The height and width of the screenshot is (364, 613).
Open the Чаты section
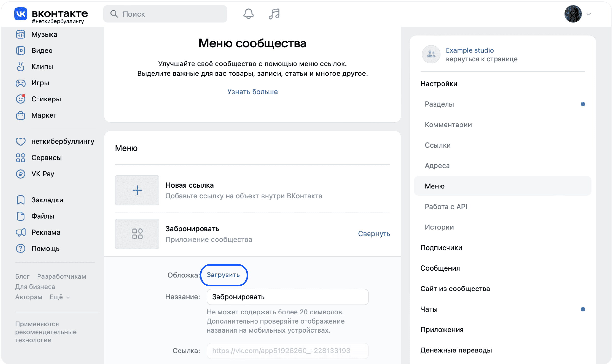429,309
